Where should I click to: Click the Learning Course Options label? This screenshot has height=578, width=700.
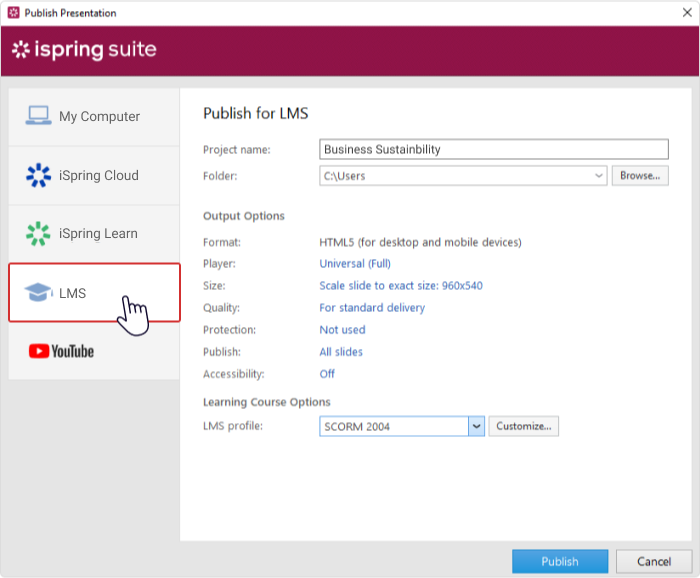pos(267,402)
